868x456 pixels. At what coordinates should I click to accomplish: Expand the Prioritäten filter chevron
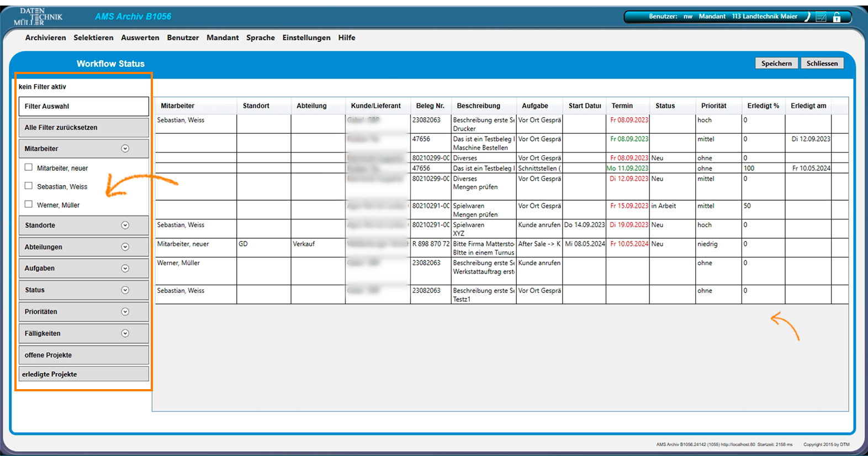[125, 312]
